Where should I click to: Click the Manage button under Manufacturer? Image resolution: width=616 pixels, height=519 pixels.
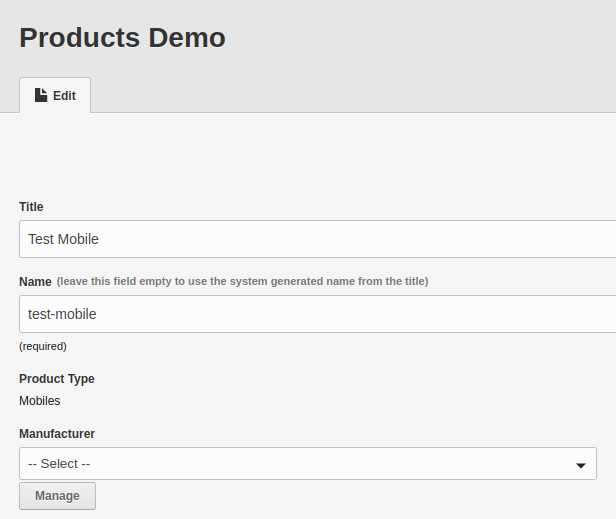tap(57, 496)
